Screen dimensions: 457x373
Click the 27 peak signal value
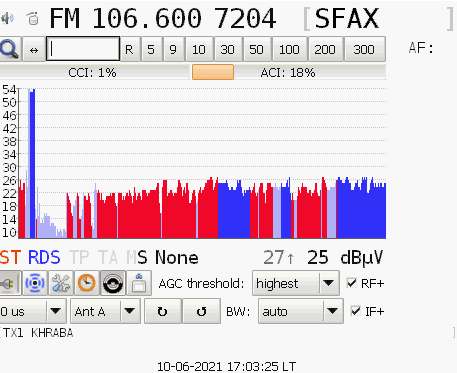(x=274, y=257)
